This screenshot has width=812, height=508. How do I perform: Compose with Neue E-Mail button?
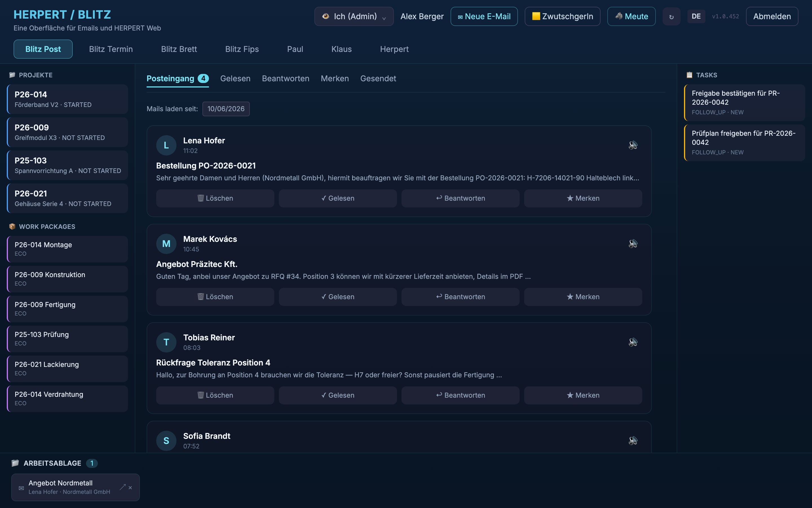(x=484, y=16)
